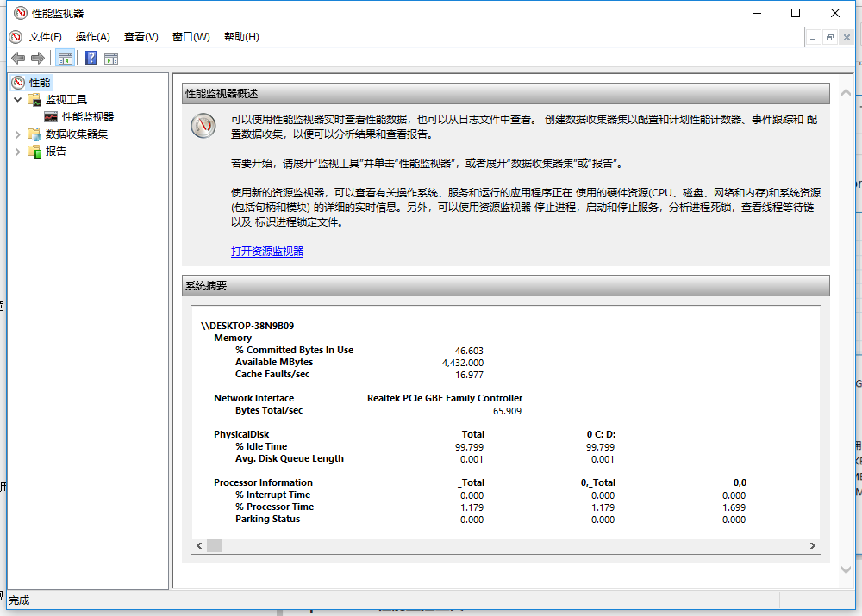Screen dimensions: 862x616
Task: Click the back navigation arrow
Action: click(18, 58)
